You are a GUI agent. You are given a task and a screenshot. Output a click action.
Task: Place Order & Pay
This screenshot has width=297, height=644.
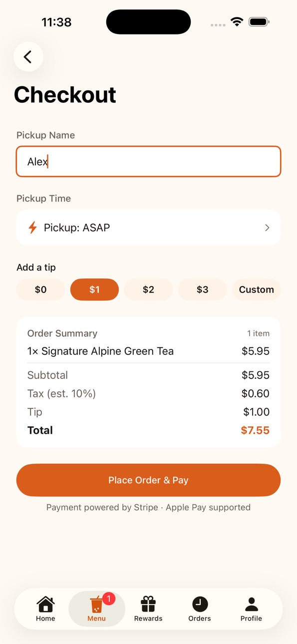[x=148, y=480]
